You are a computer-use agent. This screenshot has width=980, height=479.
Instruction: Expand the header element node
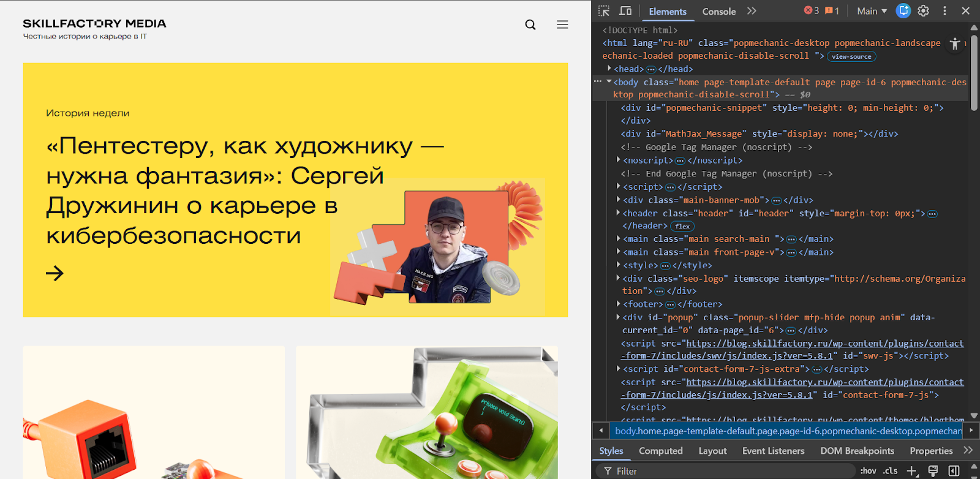pos(618,213)
